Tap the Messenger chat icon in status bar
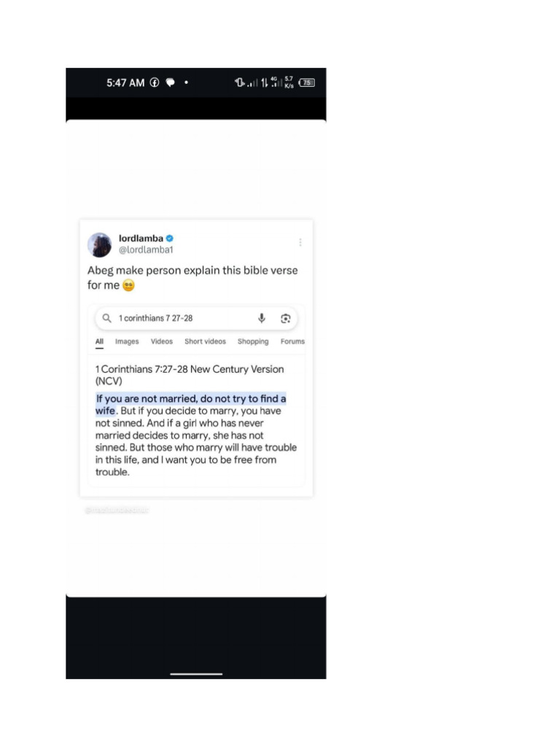 pos(170,82)
